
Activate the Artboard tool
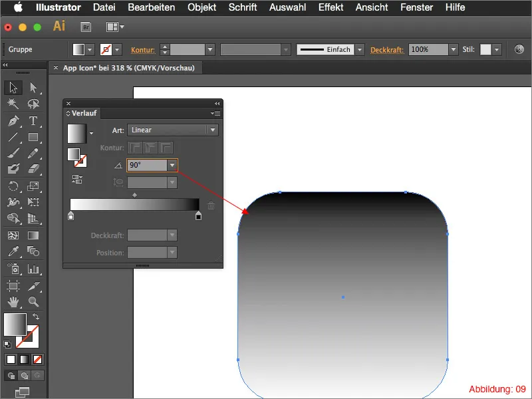[x=13, y=286]
